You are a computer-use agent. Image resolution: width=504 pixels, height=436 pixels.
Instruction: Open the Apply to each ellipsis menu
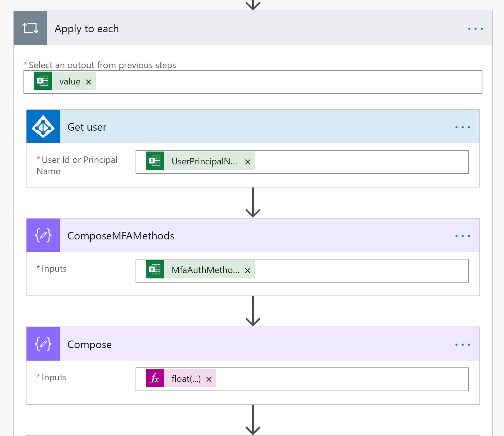point(475,29)
